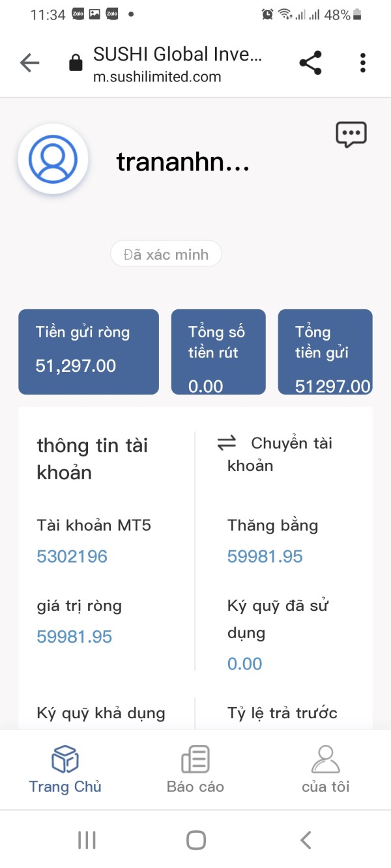Image resolution: width=391 pixels, height=868 pixels.
Task: Open the three-dot browser menu
Action: pos(363,63)
